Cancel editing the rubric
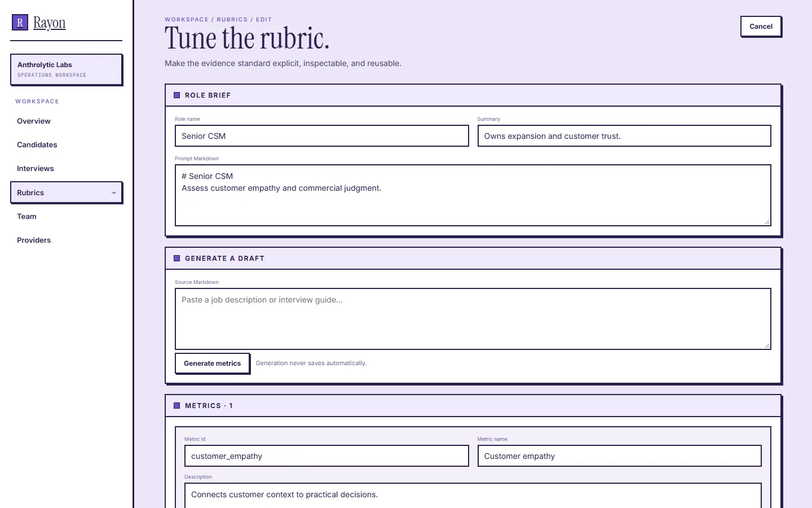Image resolution: width=812 pixels, height=508 pixels. point(761,27)
